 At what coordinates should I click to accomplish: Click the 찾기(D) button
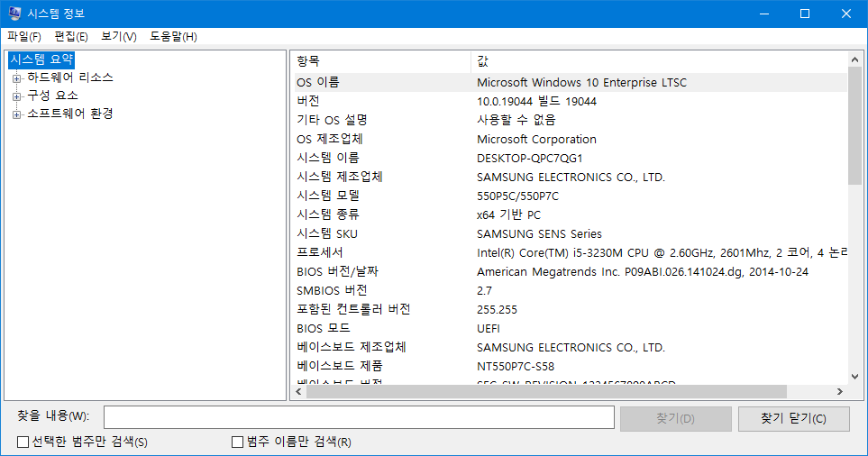[675, 418]
